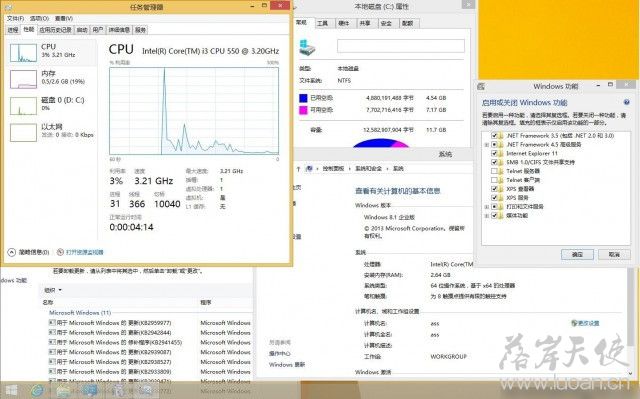The width and height of the screenshot is (640, 399).
Task: Open File Explorer from the taskbar
Action: tap(63, 390)
